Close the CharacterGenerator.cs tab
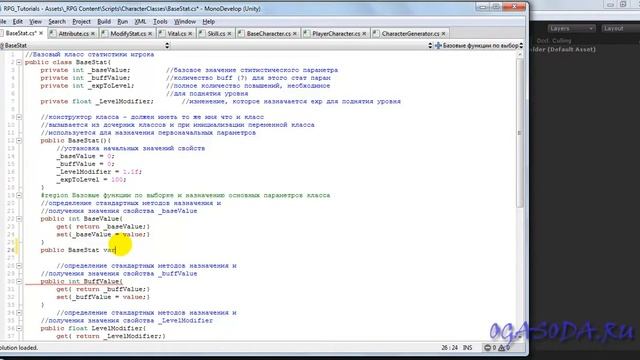 pos(443,33)
